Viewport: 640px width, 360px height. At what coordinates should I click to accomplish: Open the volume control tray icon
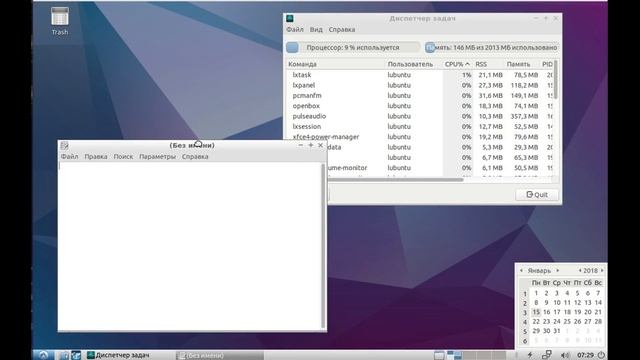565,356
